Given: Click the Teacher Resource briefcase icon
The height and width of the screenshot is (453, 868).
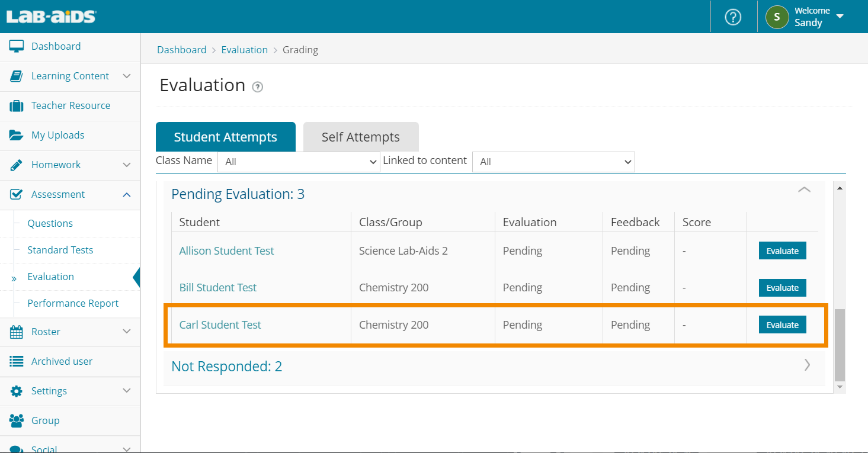Looking at the screenshot, I should (x=16, y=106).
